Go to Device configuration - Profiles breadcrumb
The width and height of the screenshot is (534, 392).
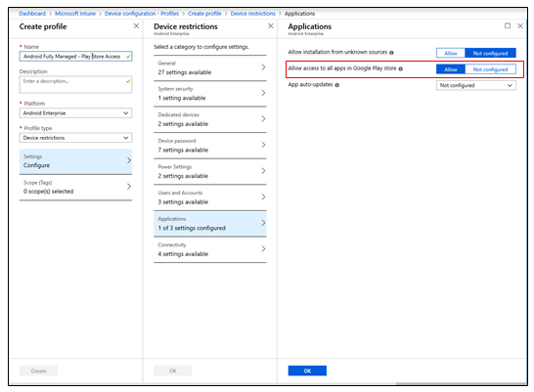click(142, 14)
